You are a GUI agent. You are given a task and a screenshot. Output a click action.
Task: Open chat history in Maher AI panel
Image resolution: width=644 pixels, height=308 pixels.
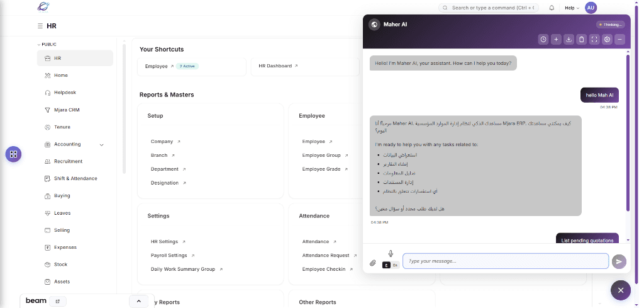click(x=543, y=40)
